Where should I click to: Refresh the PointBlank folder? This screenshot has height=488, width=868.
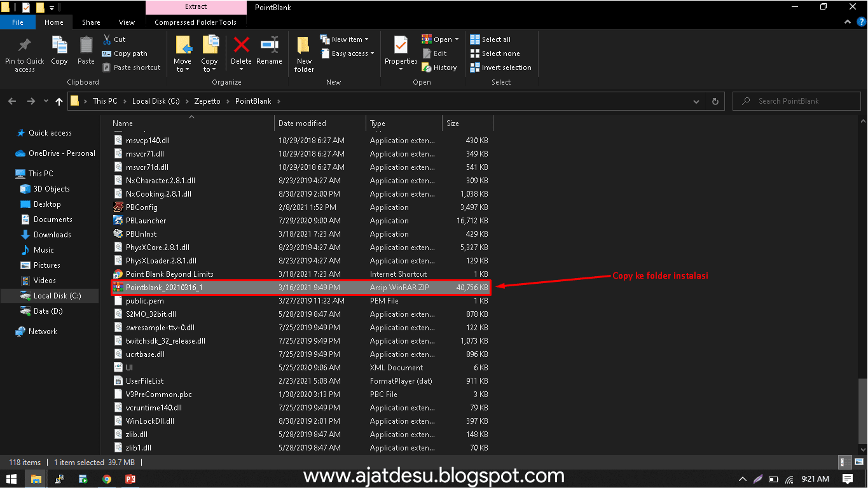coord(715,101)
